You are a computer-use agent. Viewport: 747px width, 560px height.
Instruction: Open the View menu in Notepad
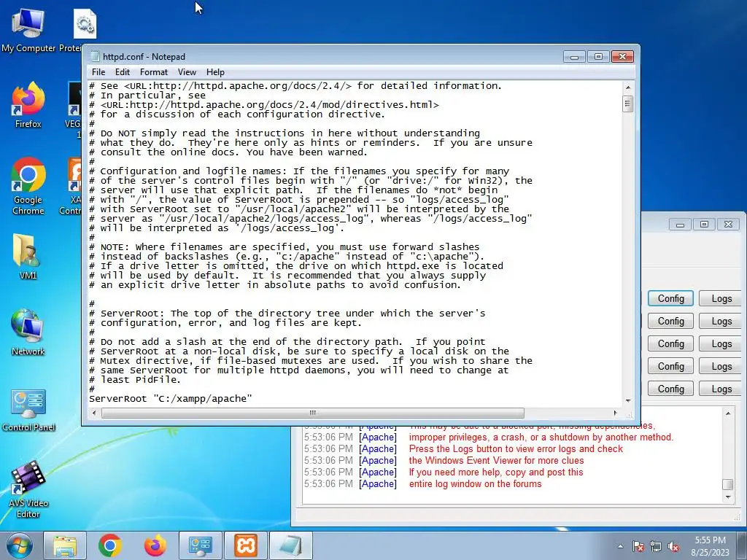point(187,72)
